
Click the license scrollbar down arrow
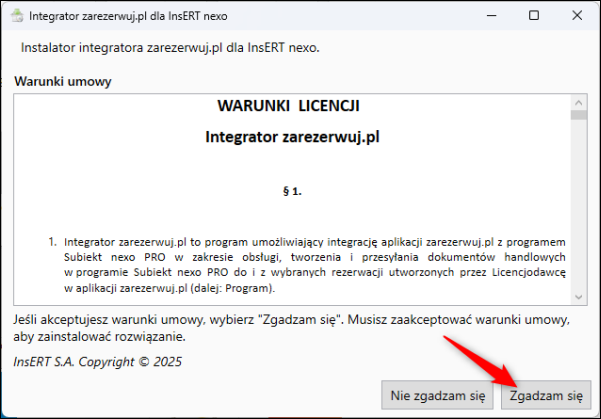click(578, 297)
